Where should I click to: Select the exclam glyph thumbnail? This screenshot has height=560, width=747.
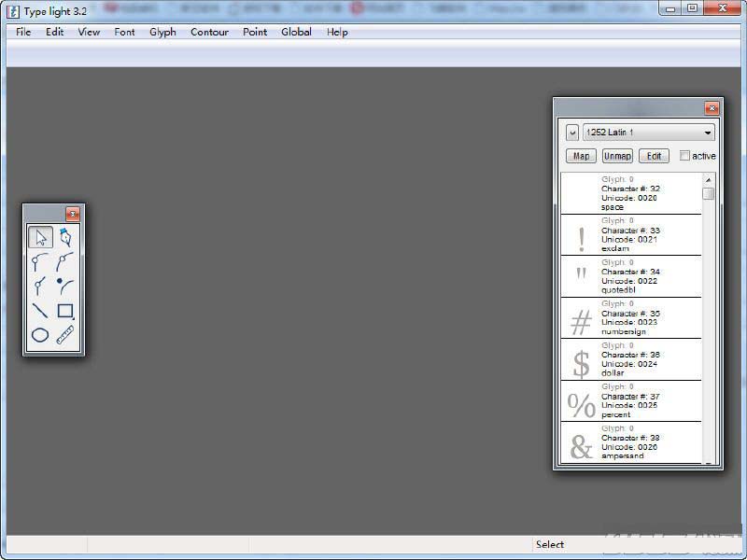tap(581, 240)
